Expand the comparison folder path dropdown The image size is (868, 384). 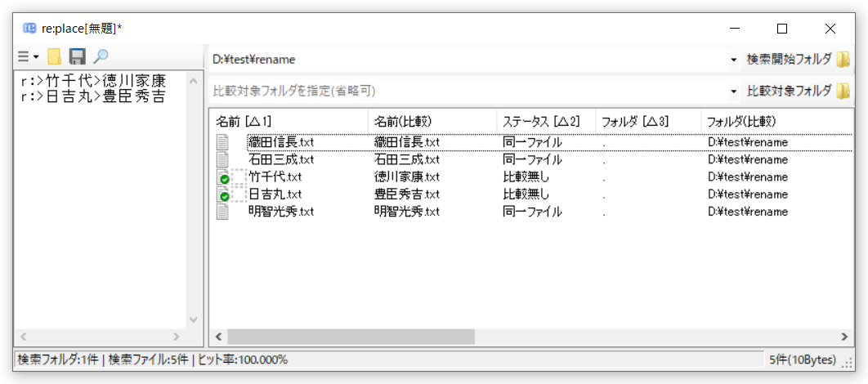tap(733, 91)
